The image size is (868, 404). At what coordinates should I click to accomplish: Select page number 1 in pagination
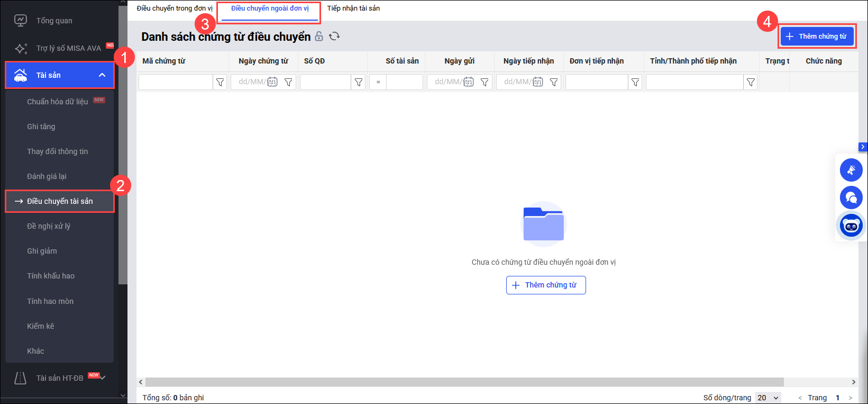838,398
